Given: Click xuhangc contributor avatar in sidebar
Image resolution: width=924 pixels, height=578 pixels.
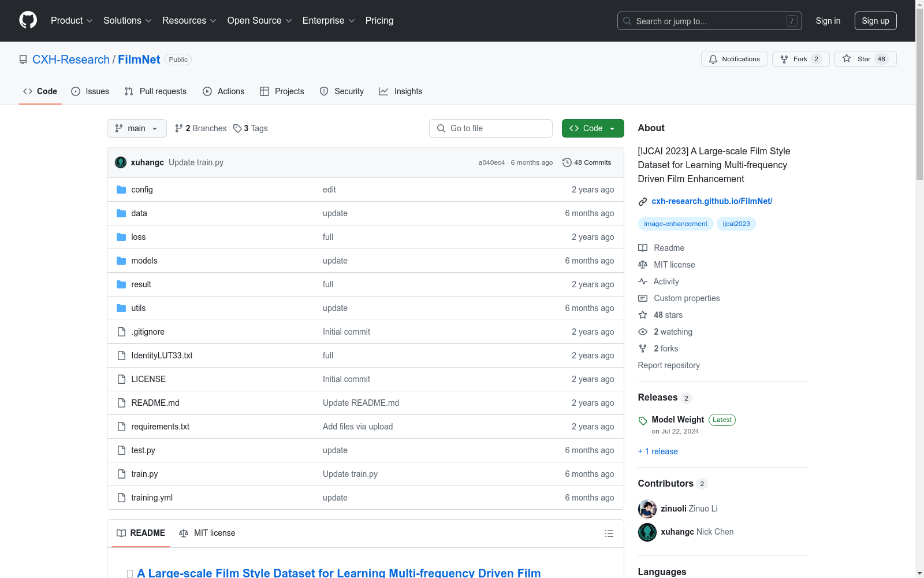Looking at the screenshot, I should coord(647,532).
